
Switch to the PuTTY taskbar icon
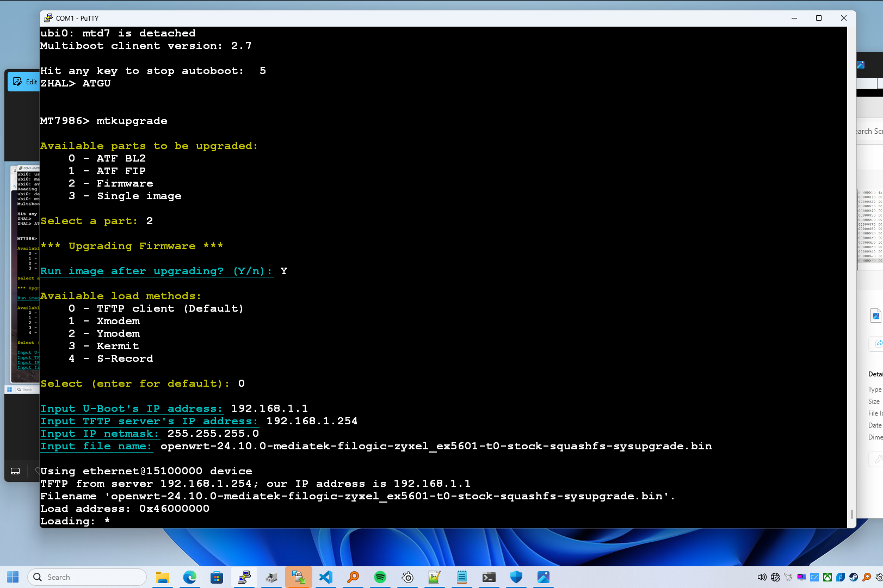click(x=244, y=577)
